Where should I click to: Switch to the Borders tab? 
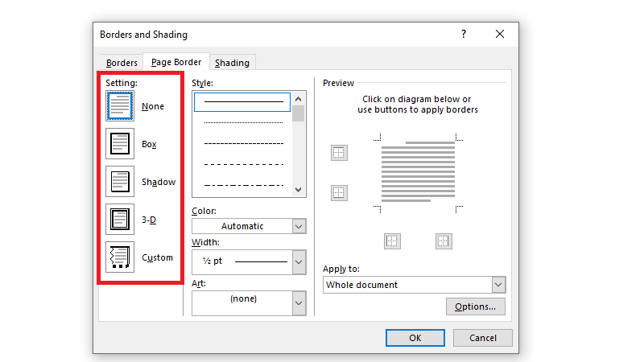[122, 63]
